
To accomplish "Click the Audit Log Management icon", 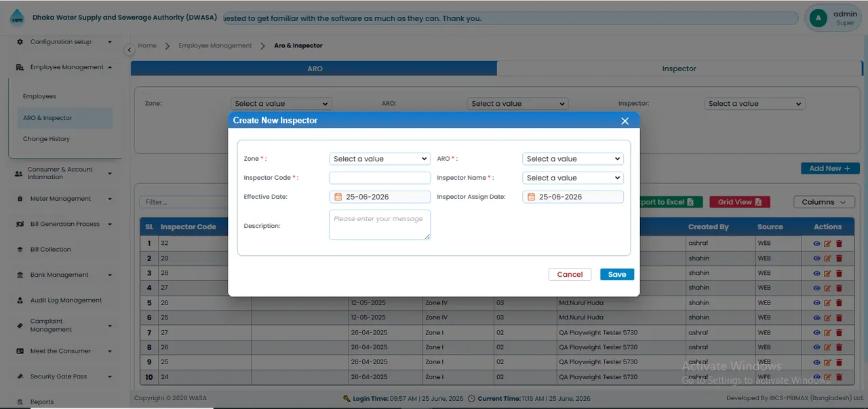I will [20, 300].
